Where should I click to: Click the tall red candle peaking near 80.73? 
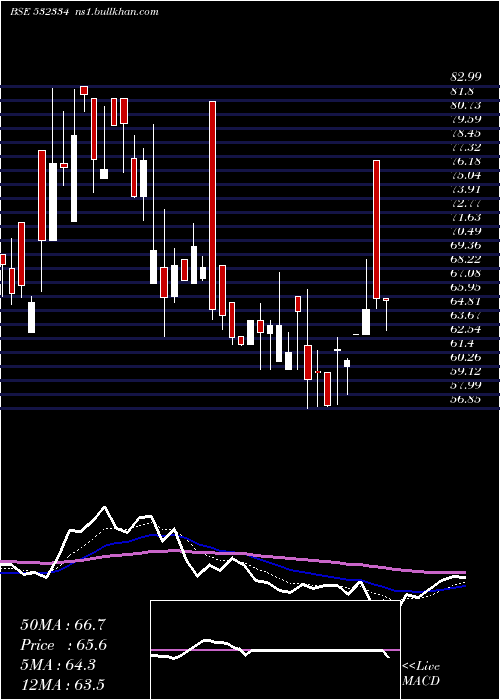(x=212, y=205)
